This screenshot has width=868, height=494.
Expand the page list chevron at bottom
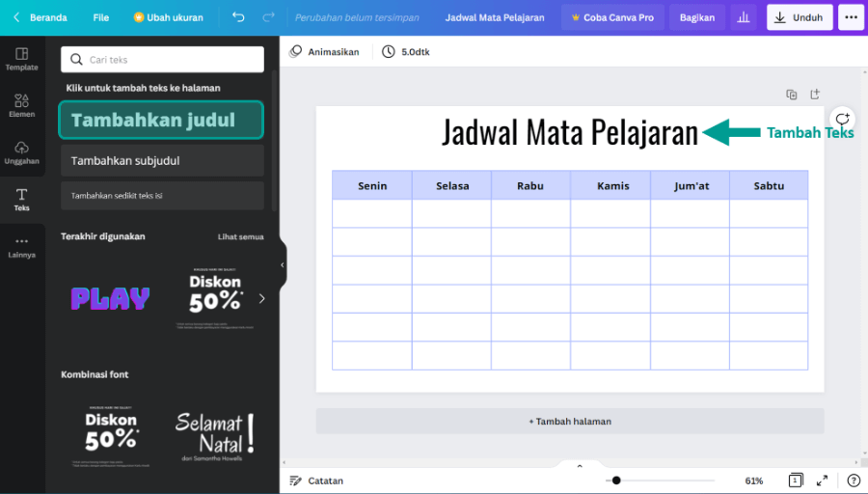[x=580, y=466]
